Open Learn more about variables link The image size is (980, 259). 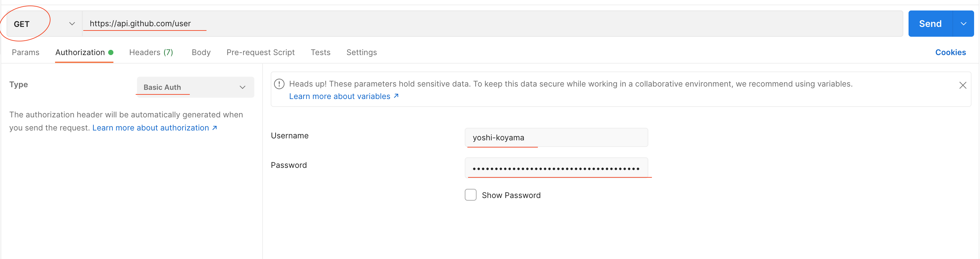tap(340, 96)
